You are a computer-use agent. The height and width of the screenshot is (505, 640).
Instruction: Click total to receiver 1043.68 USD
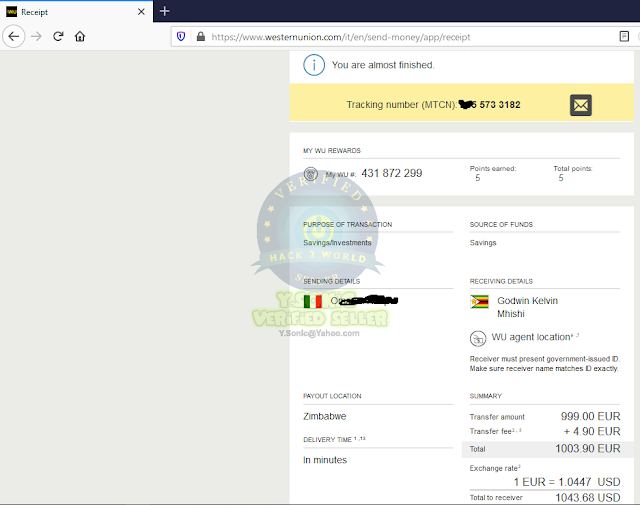tap(588, 497)
